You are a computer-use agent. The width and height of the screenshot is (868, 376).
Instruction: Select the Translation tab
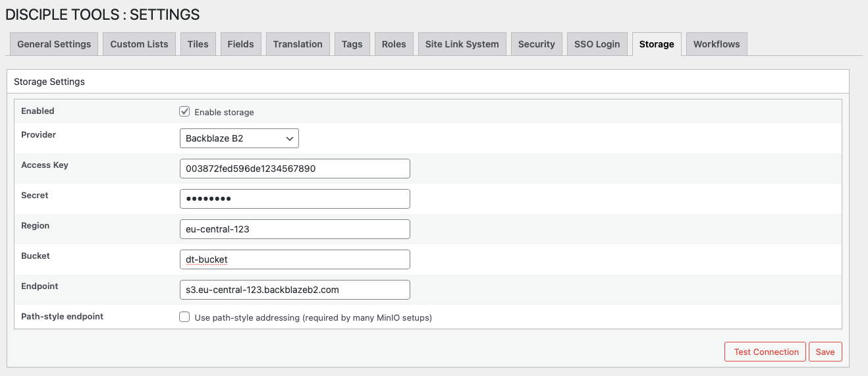[x=298, y=44]
